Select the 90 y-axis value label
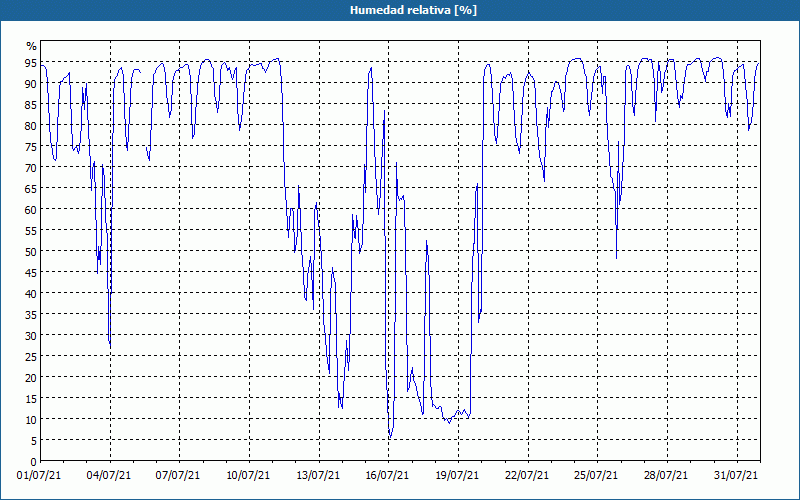This screenshot has width=800, height=500. click(x=31, y=84)
